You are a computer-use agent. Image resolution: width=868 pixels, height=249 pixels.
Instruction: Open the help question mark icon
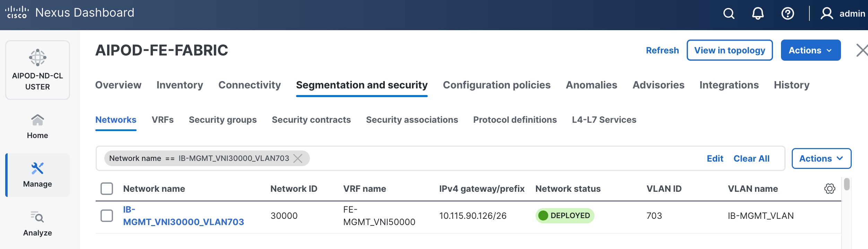coord(788,14)
